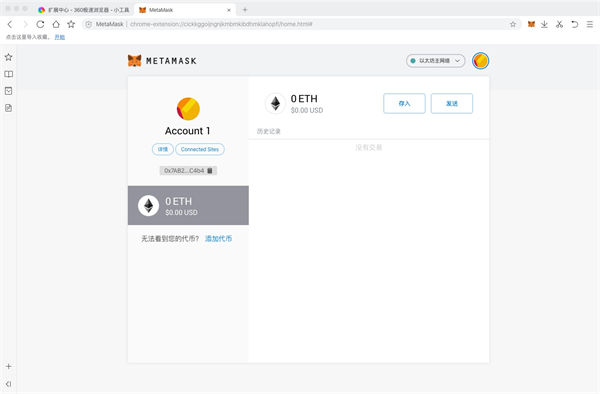The height and width of the screenshot is (394, 600).
Task: Copy address 0x7AB2...C4b4 to clipboard
Action: pyautogui.click(x=188, y=171)
